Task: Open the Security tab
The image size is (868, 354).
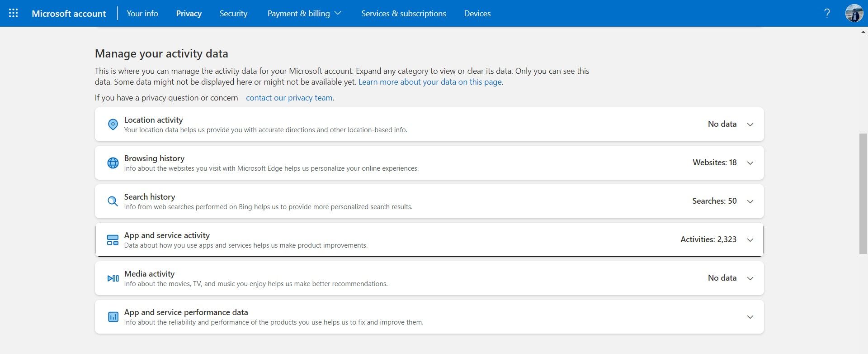Action: point(233,13)
